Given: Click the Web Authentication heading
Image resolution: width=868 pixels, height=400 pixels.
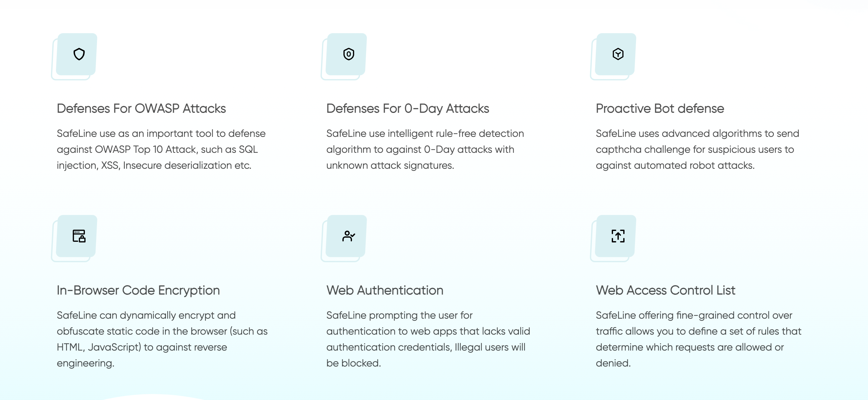Looking at the screenshot, I should 385,291.
